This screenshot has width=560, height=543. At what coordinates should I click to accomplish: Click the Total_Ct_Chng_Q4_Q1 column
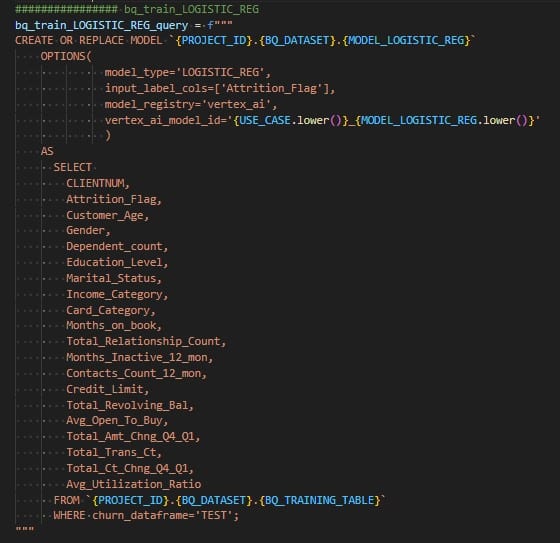coord(127,468)
